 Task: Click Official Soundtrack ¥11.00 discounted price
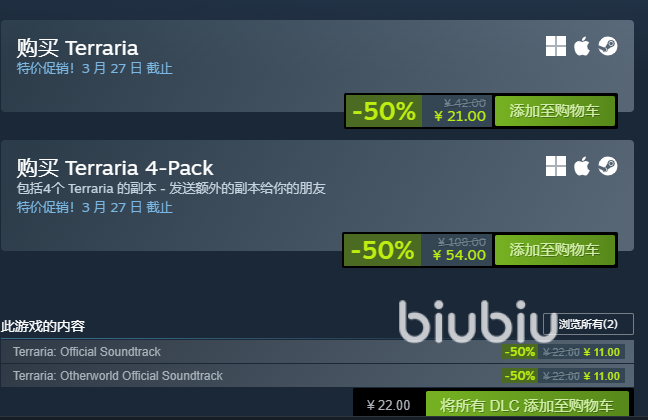(x=602, y=352)
